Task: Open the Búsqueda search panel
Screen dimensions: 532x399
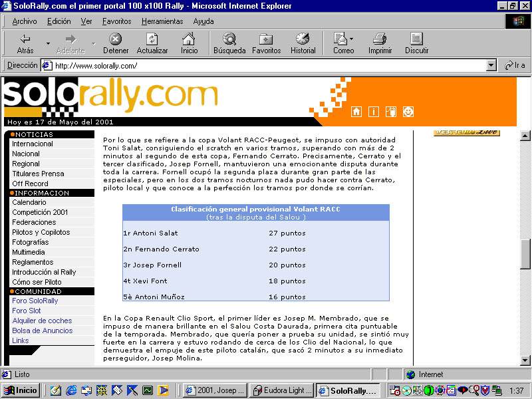Action: [x=229, y=43]
